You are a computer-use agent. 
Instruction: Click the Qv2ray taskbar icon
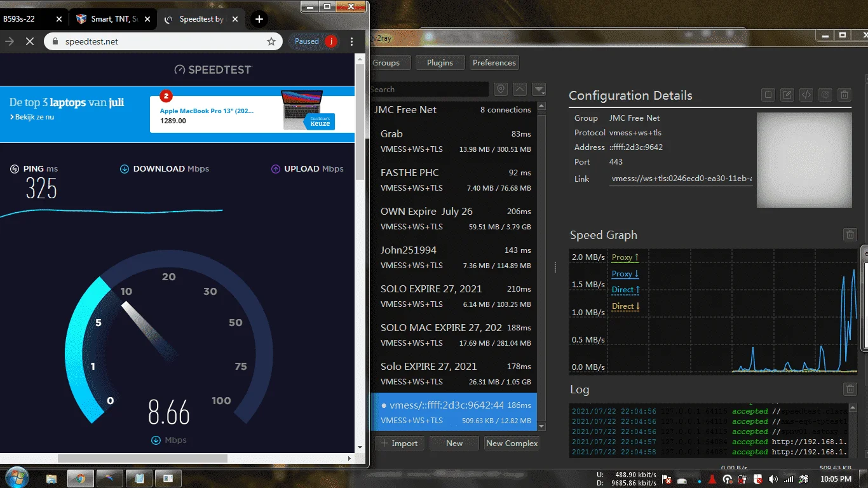[110, 478]
